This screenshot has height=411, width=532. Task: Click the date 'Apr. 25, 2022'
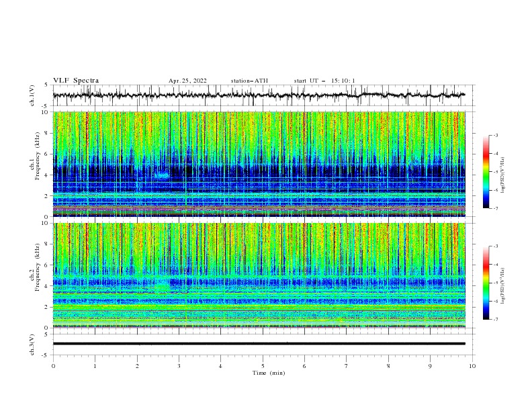(187, 81)
